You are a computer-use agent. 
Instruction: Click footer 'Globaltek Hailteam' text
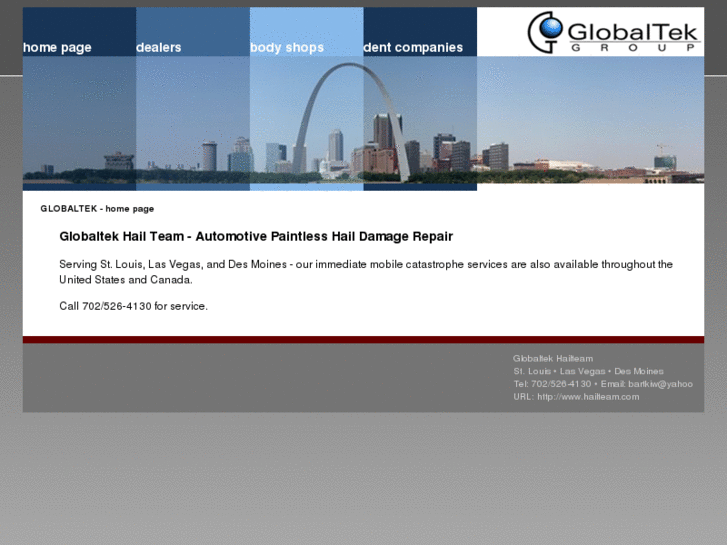(553, 359)
